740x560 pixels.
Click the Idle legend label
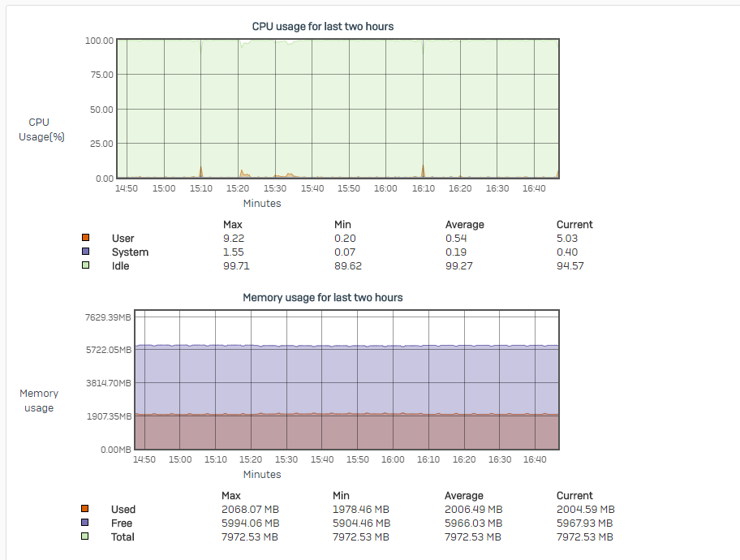[x=120, y=266]
